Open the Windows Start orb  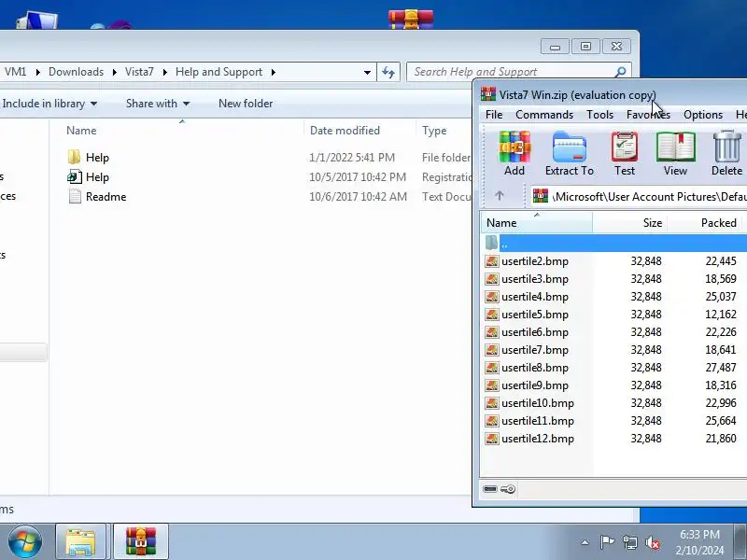(24, 541)
